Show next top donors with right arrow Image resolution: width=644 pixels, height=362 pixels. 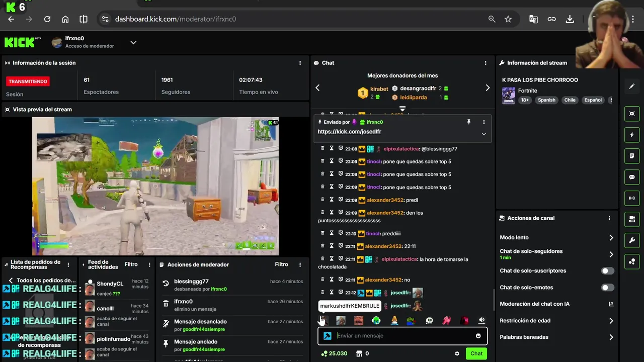[x=487, y=88]
